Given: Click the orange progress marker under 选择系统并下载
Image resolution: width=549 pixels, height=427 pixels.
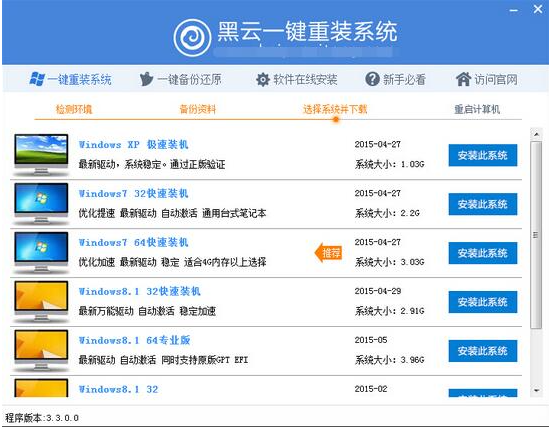Looking at the screenshot, I should coord(336,120).
